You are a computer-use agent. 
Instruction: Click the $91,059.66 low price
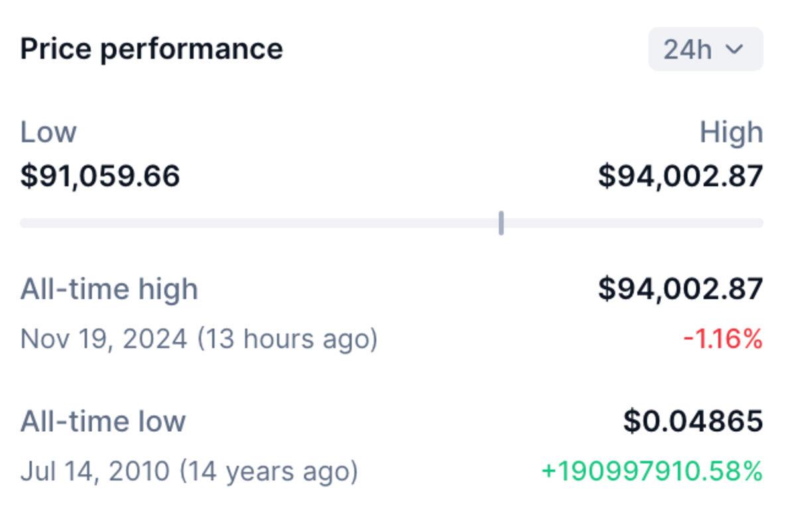(x=100, y=176)
